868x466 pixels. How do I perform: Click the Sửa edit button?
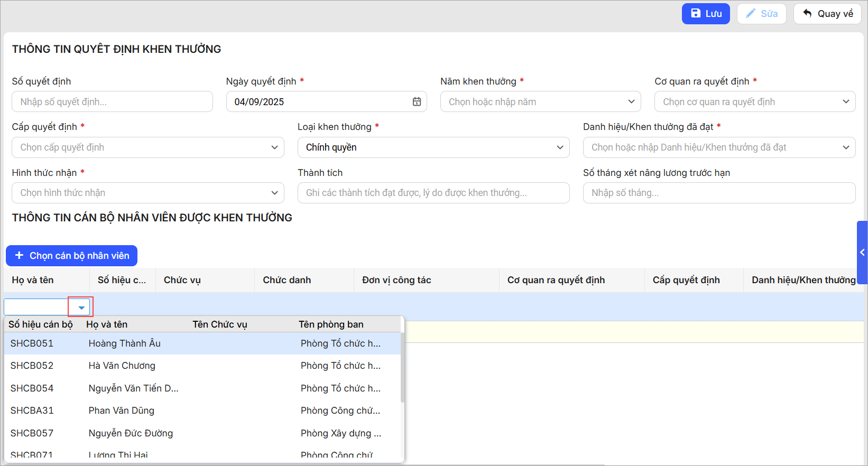click(x=761, y=14)
